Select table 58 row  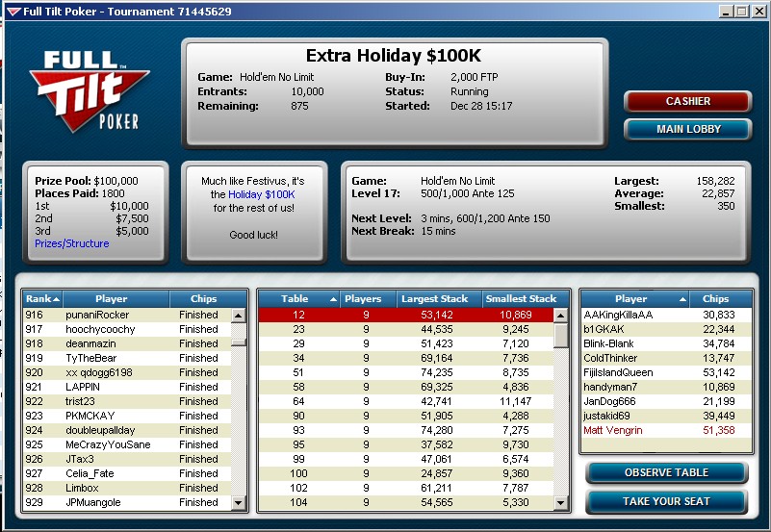pyautogui.click(x=406, y=387)
